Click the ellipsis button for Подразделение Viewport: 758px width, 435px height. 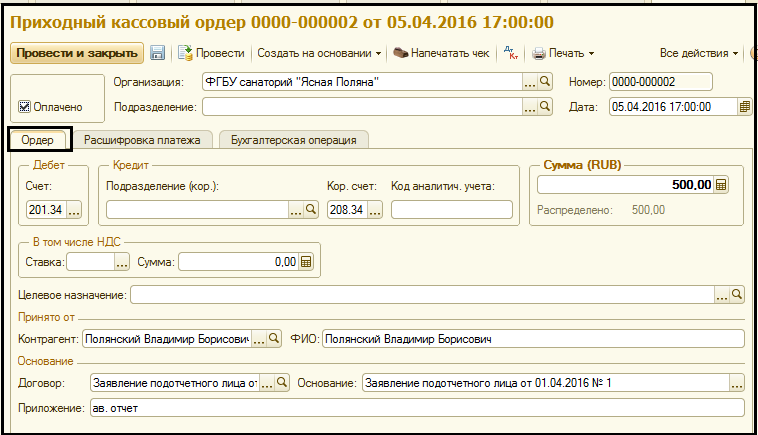pos(530,107)
